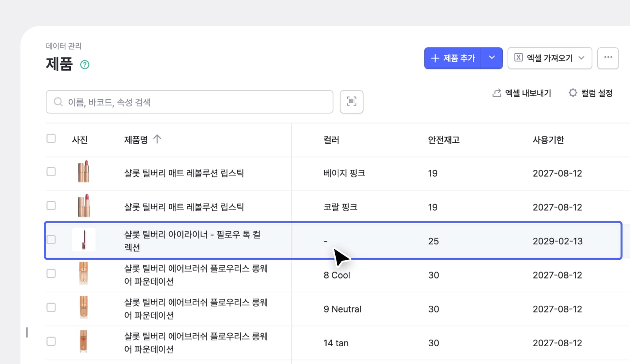
Task: Check the 베이지 핑크 lipstick row checkbox
Action: pyautogui.click(x=51, y=172)
